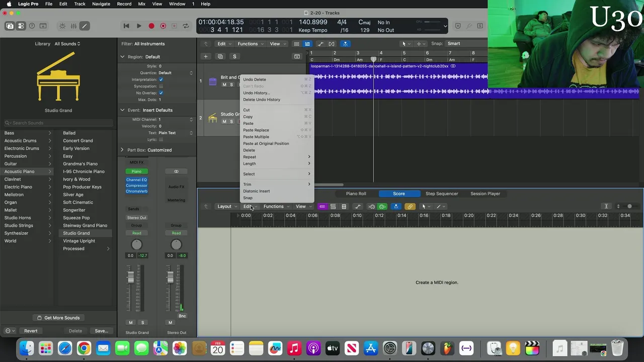Mute the Studio Grand channel strip
The image size is (644, 362).
pos(131,322)
